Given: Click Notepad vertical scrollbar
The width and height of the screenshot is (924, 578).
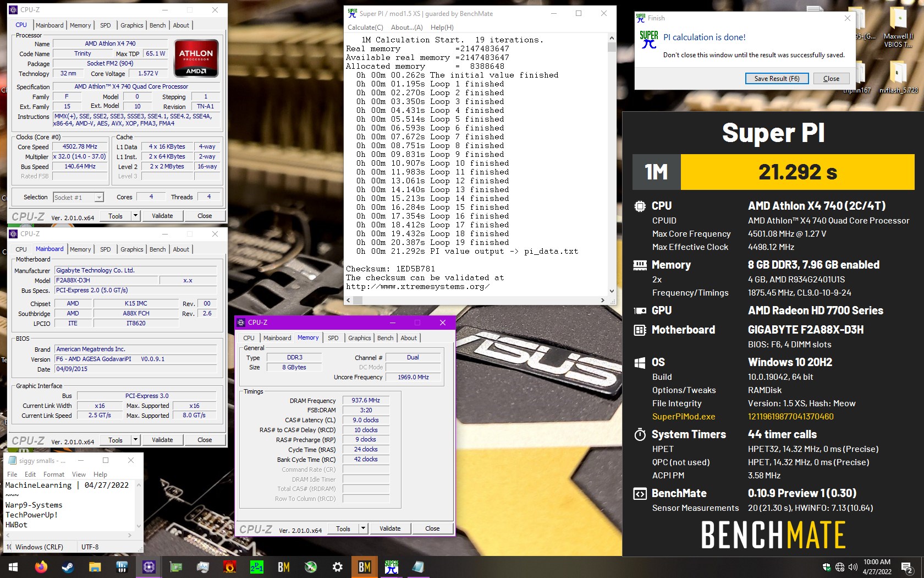Looking at the screenshot, I should click(139, 505).
